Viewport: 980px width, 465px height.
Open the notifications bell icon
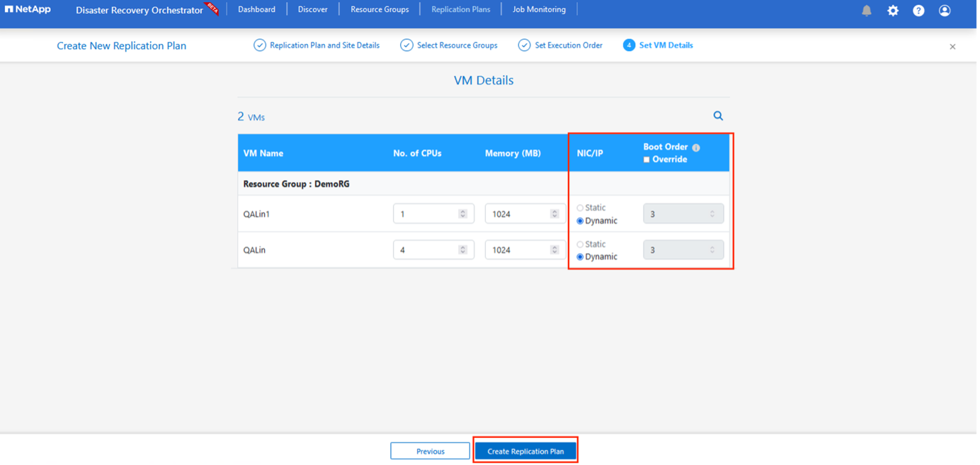pos(867,11)
